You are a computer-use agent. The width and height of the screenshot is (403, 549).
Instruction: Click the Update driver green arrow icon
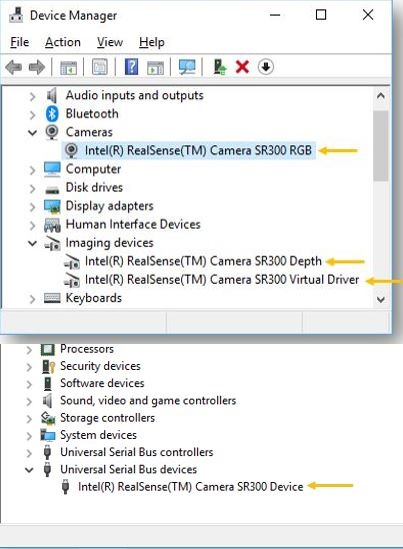pos(220,67)
